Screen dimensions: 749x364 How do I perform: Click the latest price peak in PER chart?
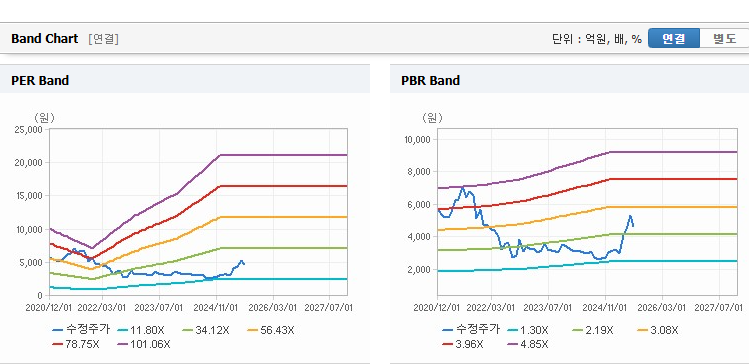coord(242,261)
